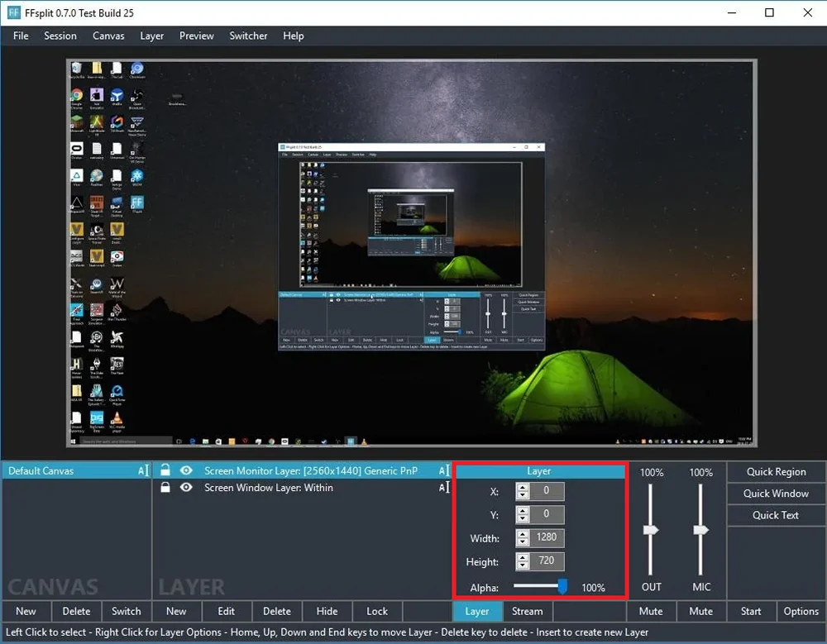Switch to the Stream tab
This screenshot has width=827, height=644.
(x=527, y=612)
